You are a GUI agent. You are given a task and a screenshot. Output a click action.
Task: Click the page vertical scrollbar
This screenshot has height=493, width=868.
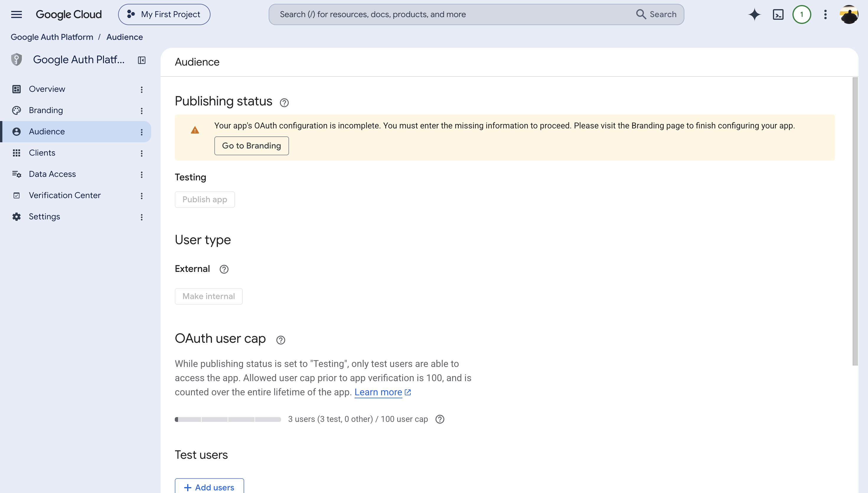pyautogui.click(x=855, y=221)
